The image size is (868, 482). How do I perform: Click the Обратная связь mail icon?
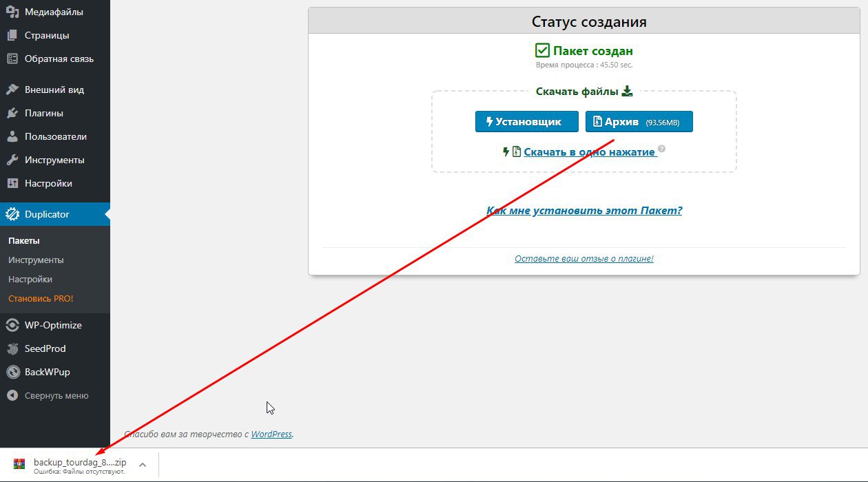tap(12, 59)
